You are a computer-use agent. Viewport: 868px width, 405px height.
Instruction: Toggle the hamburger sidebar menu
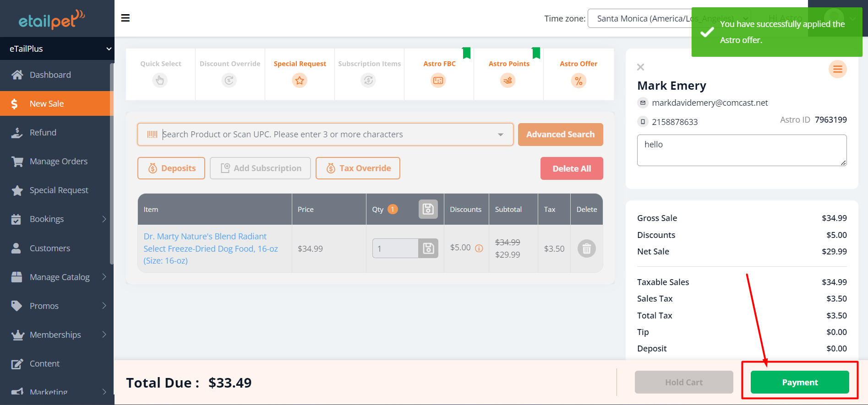(125, 18)
